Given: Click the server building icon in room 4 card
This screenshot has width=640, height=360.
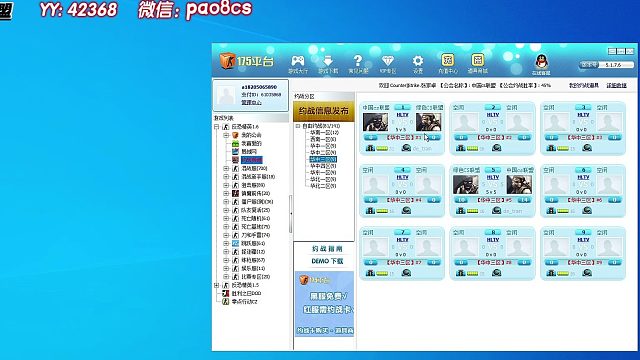Looking at the screenshot, I should pyautogui.click(x=370, y=210).
